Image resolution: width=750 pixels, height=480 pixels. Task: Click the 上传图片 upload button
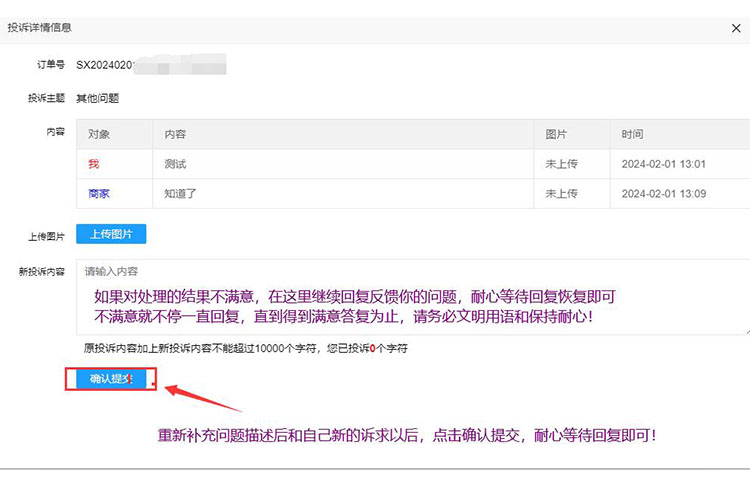(111, 234)
